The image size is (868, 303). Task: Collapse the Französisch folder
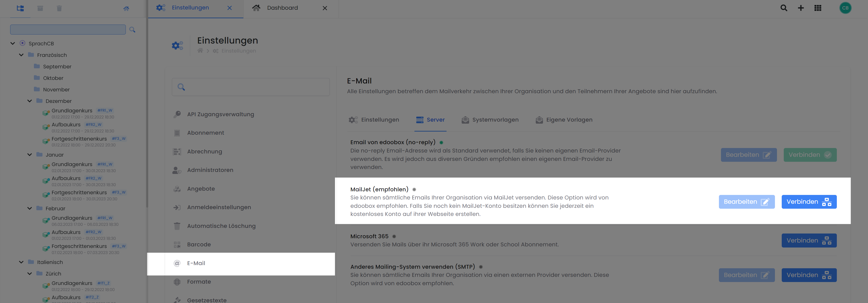(21, 55)
